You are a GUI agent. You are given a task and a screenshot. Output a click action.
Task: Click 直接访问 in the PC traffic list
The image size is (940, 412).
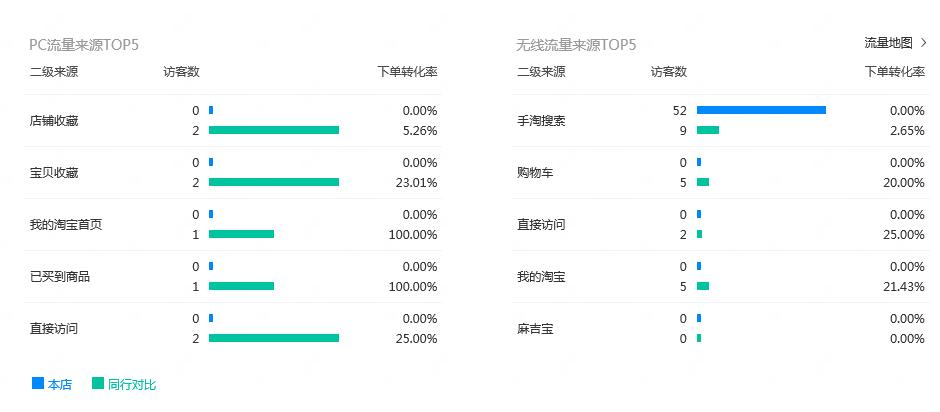[x=54, y=329]
